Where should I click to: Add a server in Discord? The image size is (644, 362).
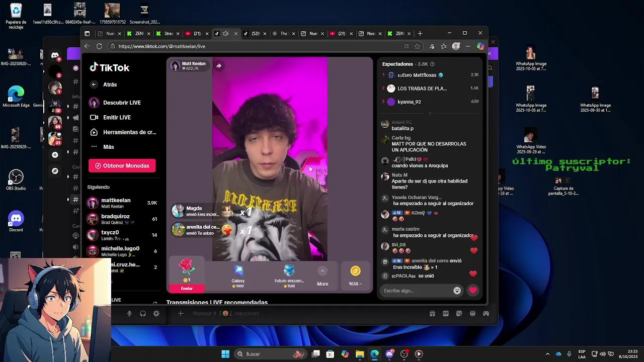coord(55,155)
